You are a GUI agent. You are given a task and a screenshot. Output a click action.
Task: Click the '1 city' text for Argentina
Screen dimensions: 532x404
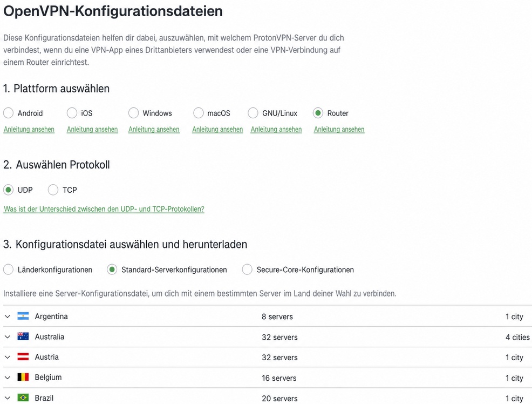514,317
